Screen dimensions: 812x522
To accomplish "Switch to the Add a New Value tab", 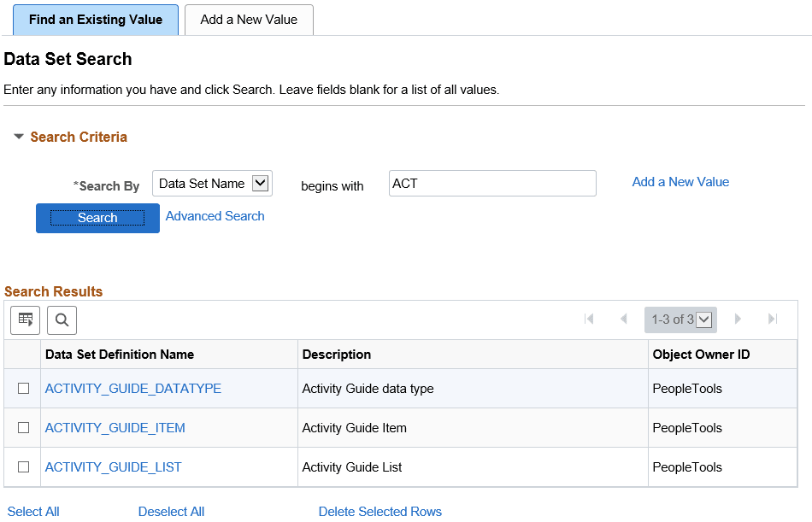I will (x=249, y=19).
